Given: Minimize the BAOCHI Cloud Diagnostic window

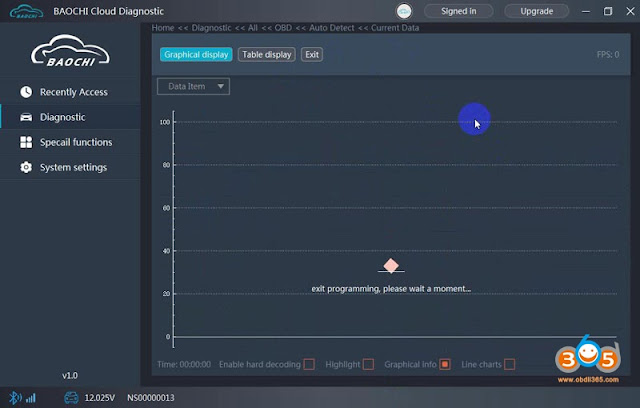Looking at the screenshot, I should coord(586,11).
